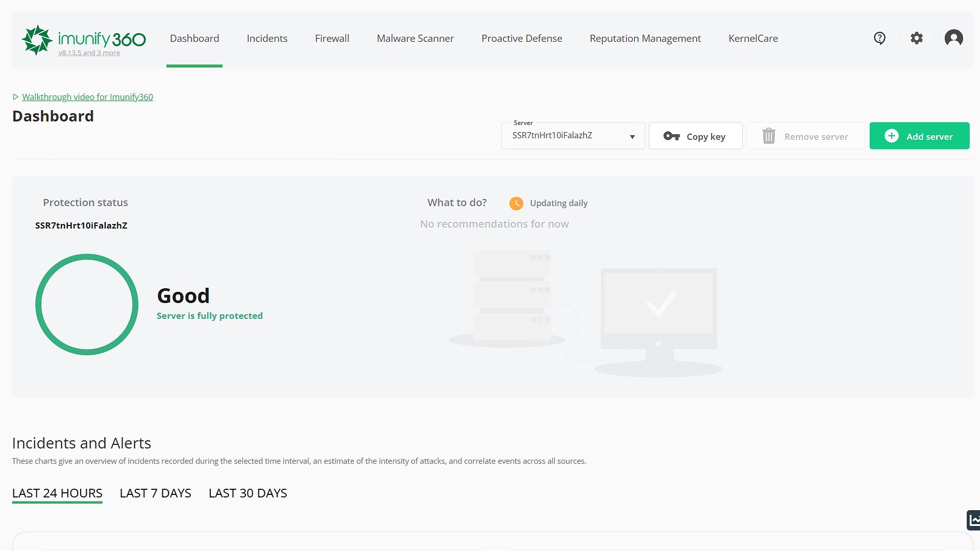The height and width of the screenshot is (551, 980).
Task: Go to the KernelCare tab
Action: click(x=753, y=39)
